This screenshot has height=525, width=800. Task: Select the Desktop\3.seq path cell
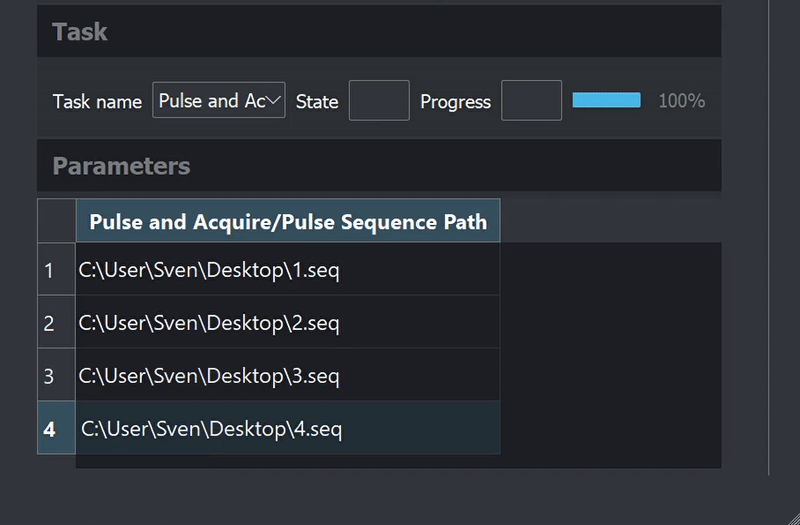(x=288, y=376)
